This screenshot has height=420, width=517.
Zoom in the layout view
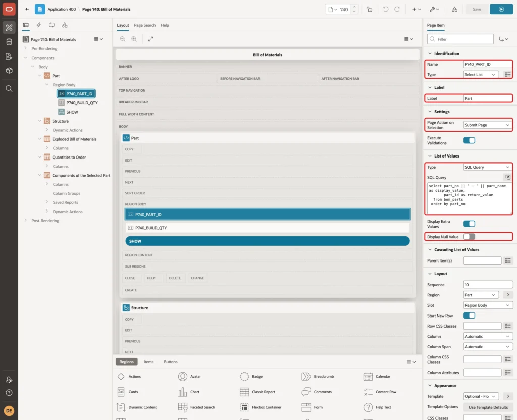(x=134, y=39)
